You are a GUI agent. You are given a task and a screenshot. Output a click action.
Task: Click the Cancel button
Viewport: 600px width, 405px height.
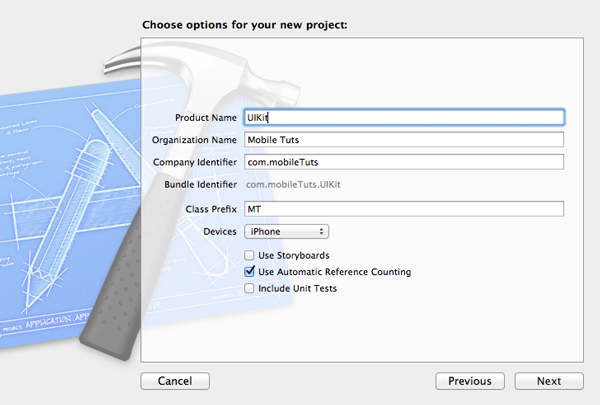tap(175, 381)
